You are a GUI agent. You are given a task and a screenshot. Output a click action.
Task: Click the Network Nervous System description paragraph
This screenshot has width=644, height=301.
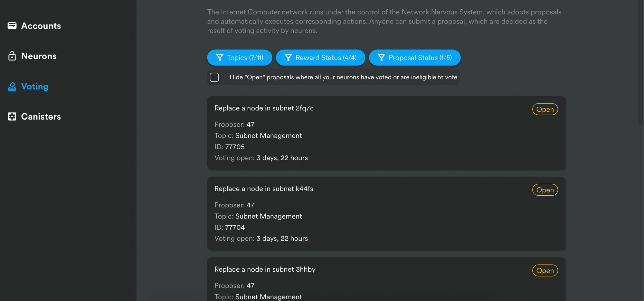click(384, 21)
